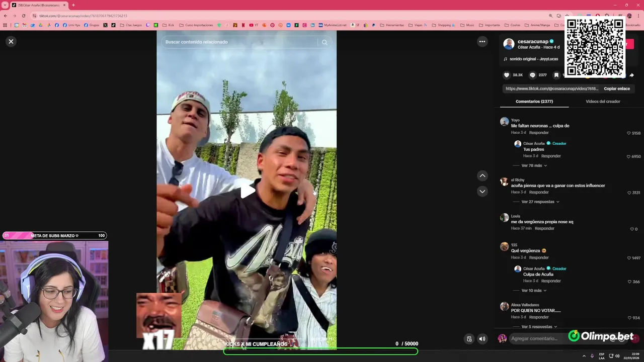The height and width of the screenshot is (362, 644).
Task: Like Louis's comment with 0 likes
Action: 632,229
